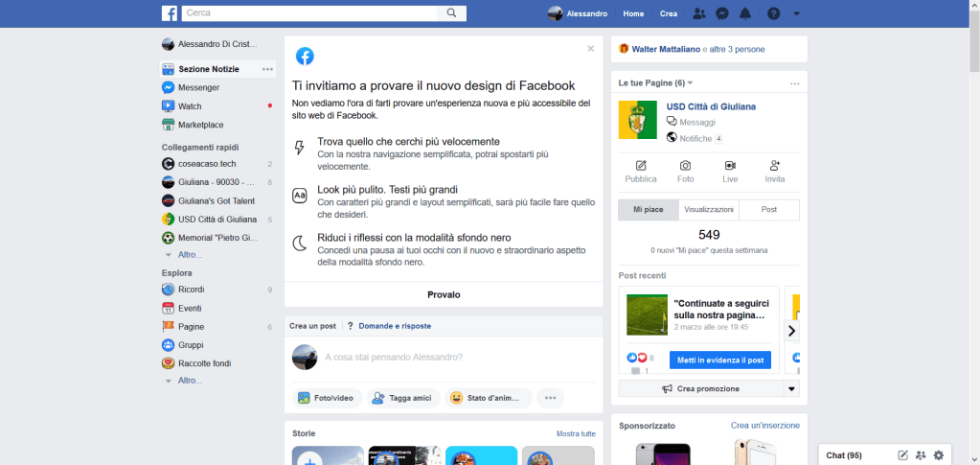Open the Le tue Pagine dropdown
Image resolution: width=980 pixels, height=465 pixels.
690,83
